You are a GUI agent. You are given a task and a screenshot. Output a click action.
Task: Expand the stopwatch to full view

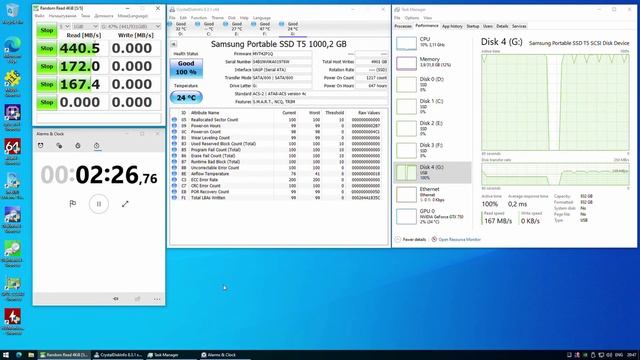coord(125,204)
